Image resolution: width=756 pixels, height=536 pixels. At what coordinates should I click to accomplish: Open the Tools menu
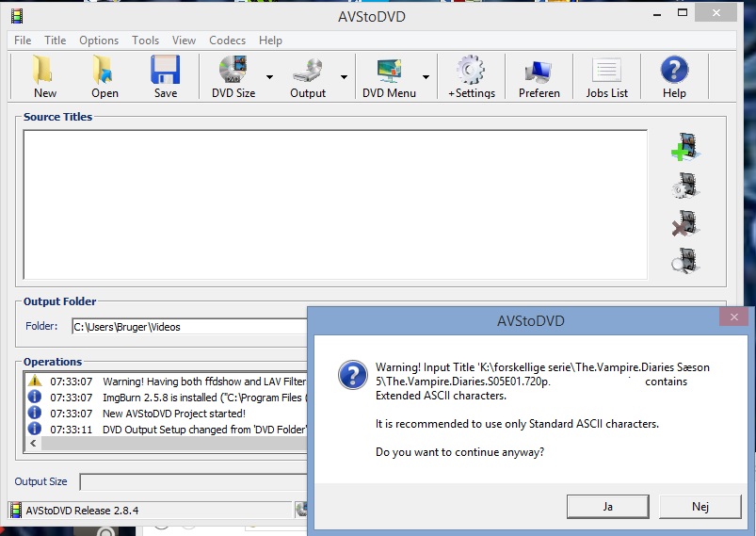pyautogui.click(x=145, y=41)
